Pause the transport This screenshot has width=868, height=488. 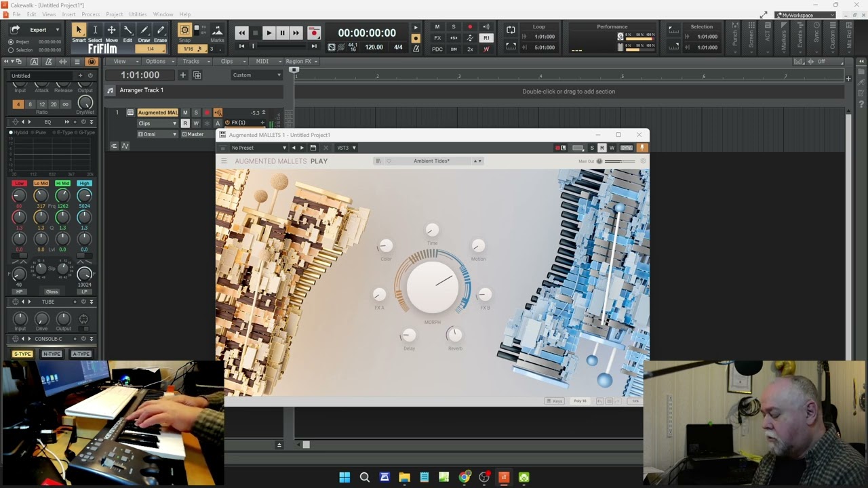[282, 33]
